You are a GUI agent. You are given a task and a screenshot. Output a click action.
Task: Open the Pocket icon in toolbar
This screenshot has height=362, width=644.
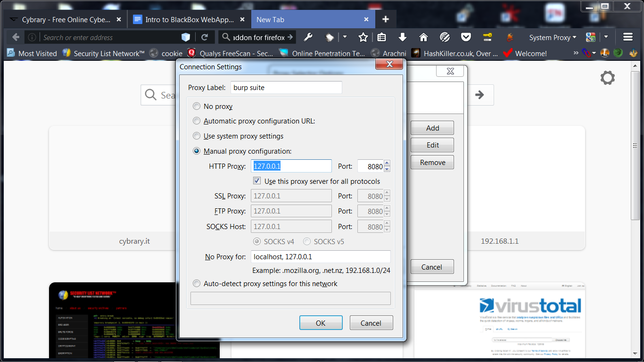pos(466,37)
